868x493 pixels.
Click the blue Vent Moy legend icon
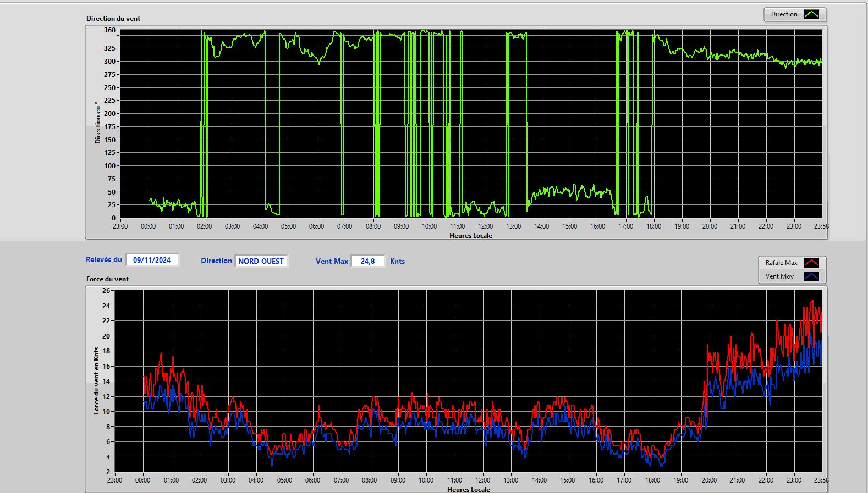(811, 276)
